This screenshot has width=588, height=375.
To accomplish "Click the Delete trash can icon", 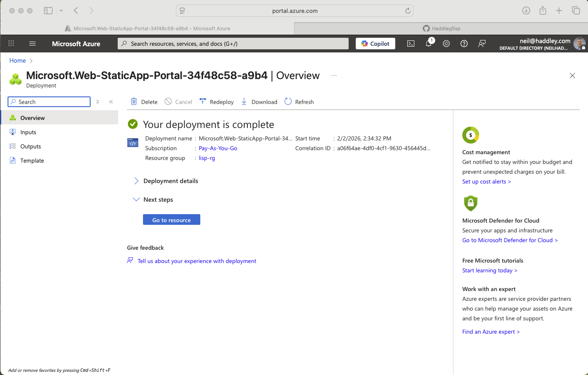I will [x=134, y=102].
